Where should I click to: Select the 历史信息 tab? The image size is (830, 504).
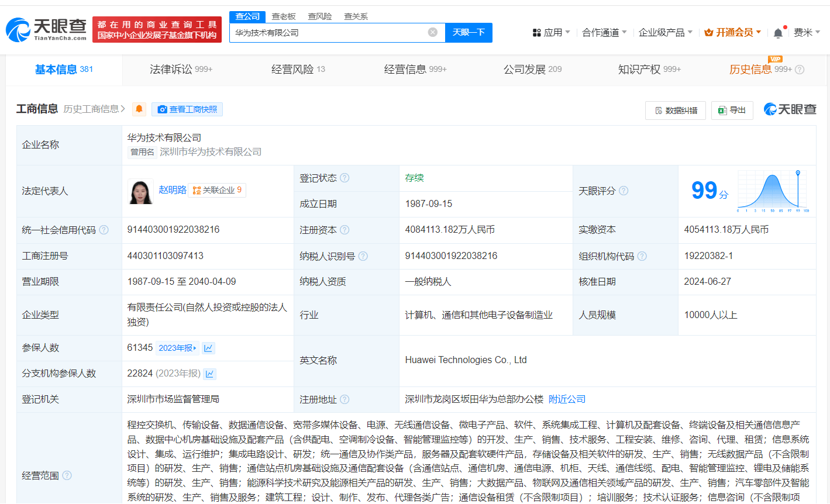[760, 70]
